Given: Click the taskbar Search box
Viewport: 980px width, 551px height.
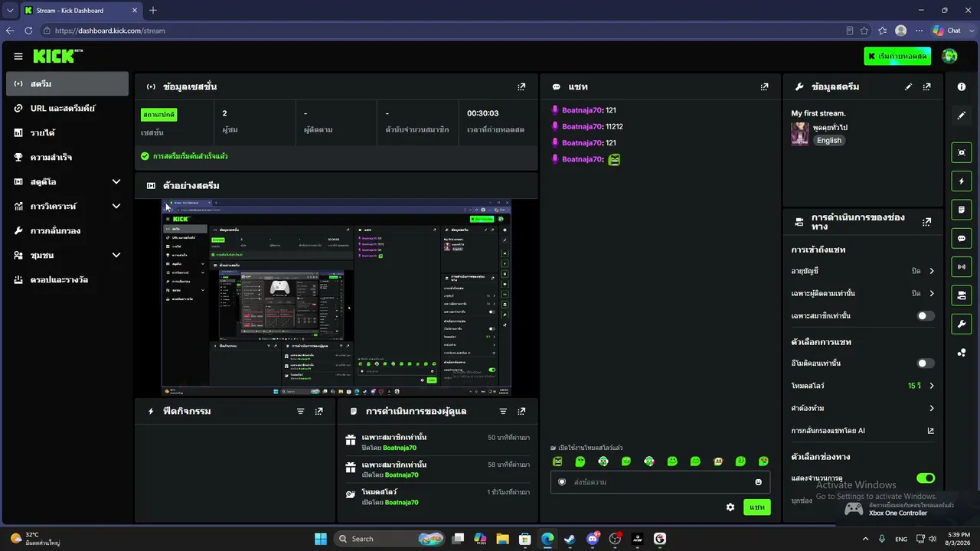Looking at the screenshot, I should point(391,539).
